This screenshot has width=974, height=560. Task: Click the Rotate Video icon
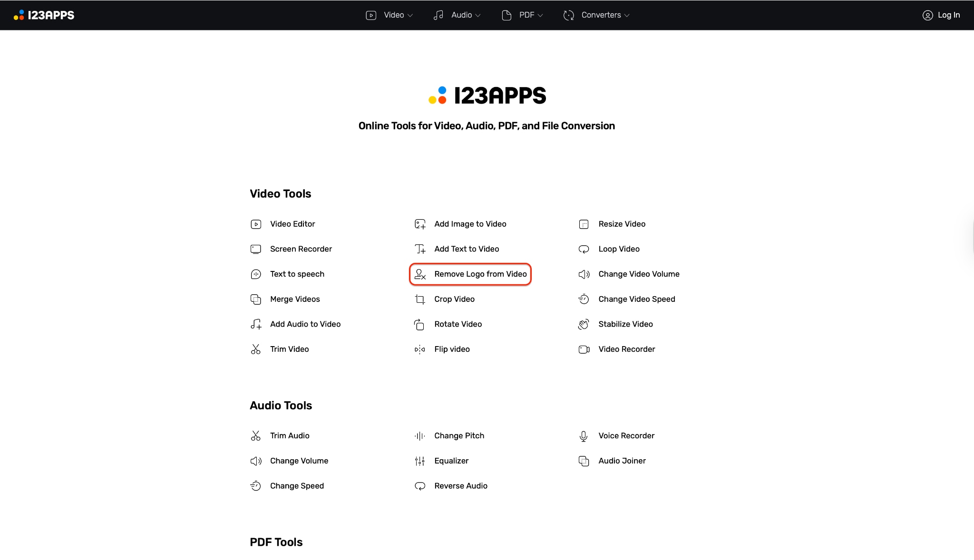419,325
